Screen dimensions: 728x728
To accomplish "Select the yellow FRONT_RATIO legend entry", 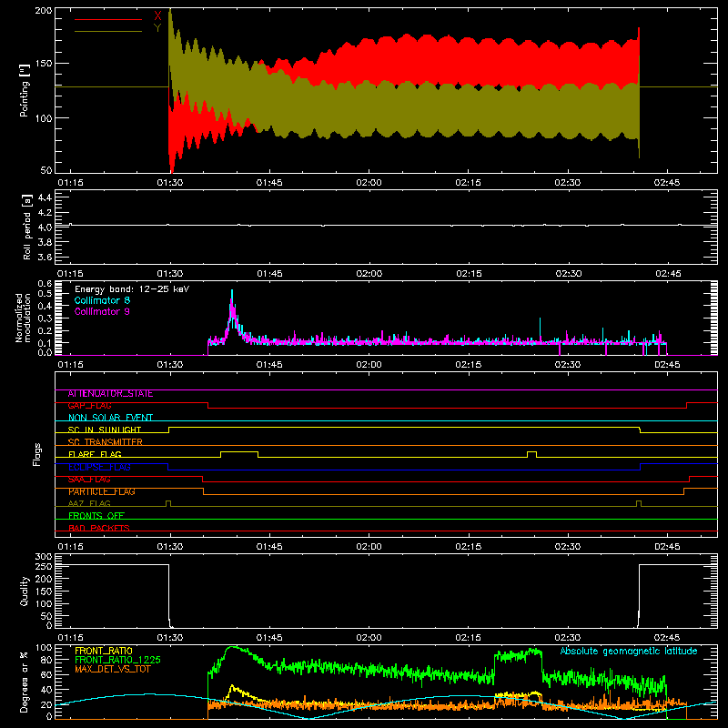I will 104,651.
